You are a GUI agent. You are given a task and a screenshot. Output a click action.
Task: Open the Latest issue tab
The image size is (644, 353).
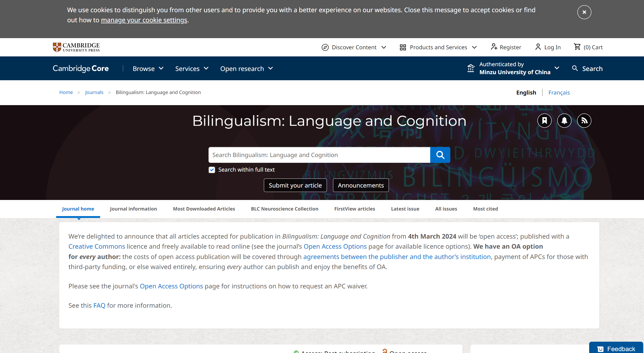(405, 209)
